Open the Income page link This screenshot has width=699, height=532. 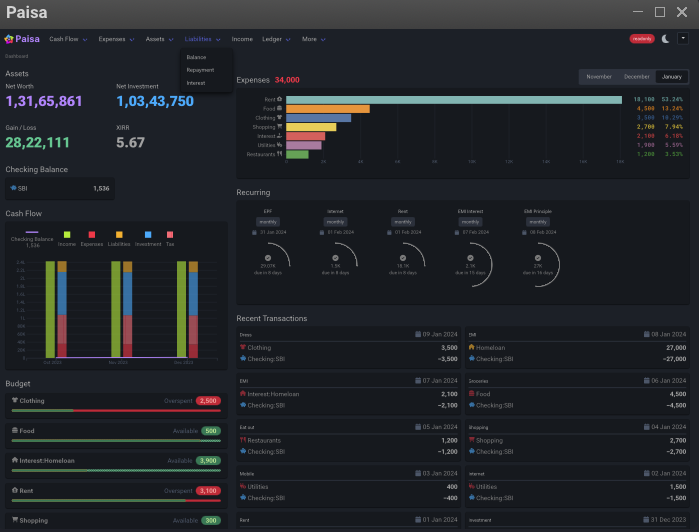pyautogui.click(x=242, y=39)
